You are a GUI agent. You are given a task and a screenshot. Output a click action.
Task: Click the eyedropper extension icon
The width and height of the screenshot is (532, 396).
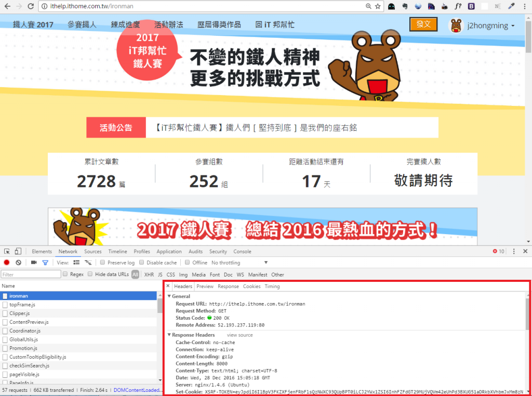pos(511,6)
